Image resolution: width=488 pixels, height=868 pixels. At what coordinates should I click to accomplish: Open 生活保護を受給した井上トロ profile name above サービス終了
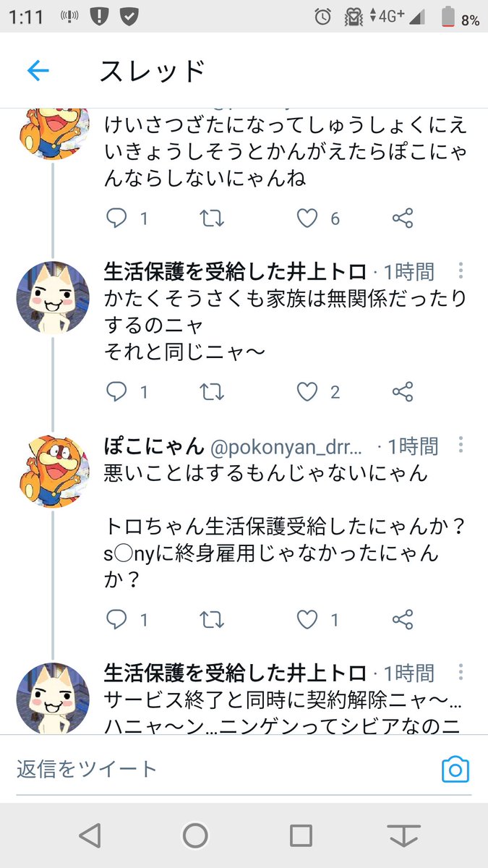[236, 673]
